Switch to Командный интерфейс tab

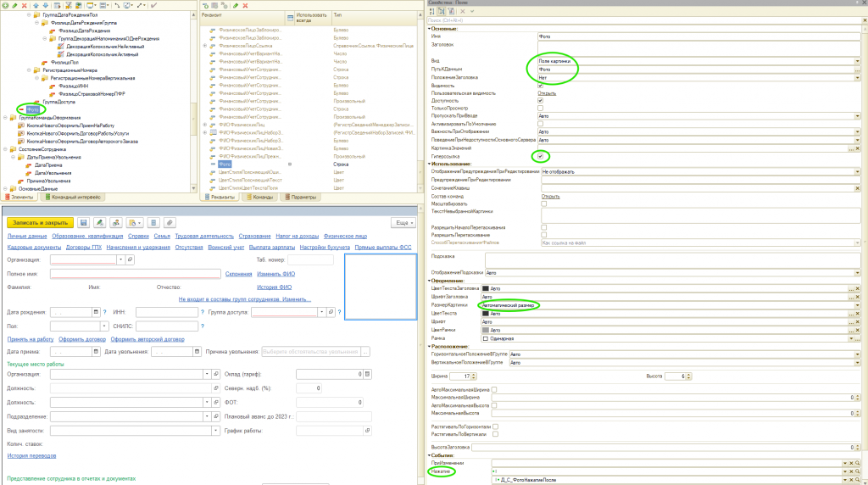pyautogui.click(x=73, y=197)
